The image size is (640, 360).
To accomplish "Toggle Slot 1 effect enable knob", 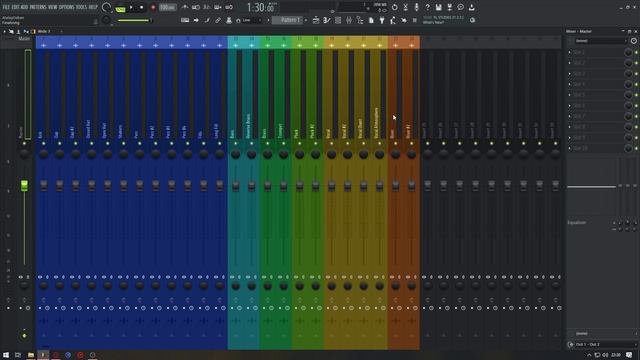I will click(x=628, y=52).
